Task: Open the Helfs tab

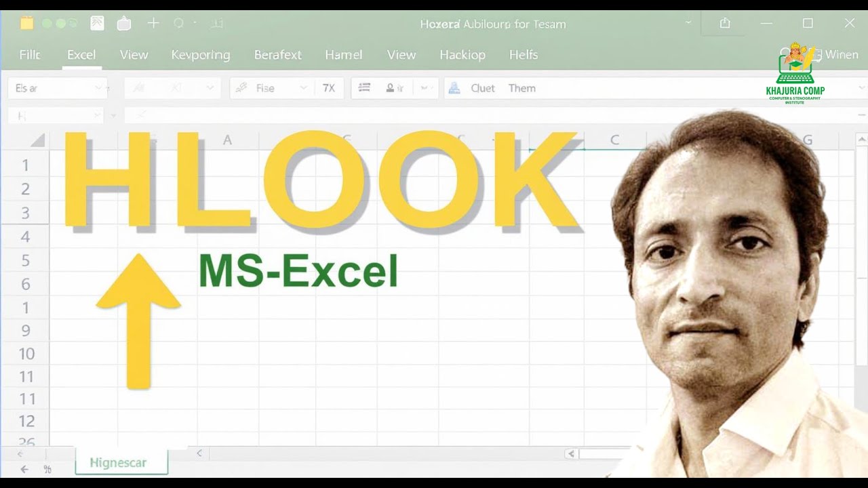Action: (524, 55)
